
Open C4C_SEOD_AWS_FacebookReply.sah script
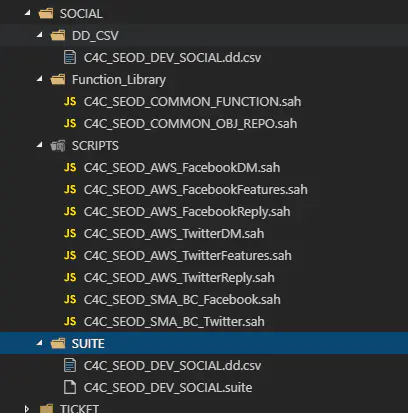(187, 212)
